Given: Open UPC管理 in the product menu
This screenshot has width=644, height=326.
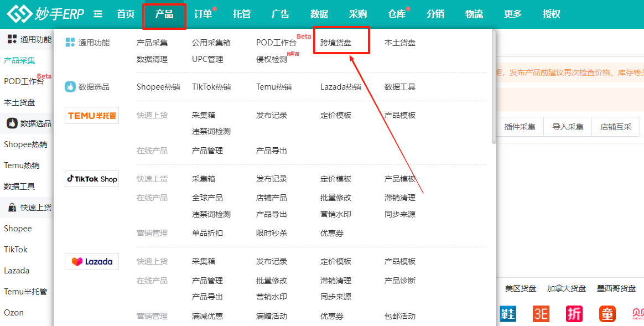Looking at the screenshot, I should pos(207,60).
